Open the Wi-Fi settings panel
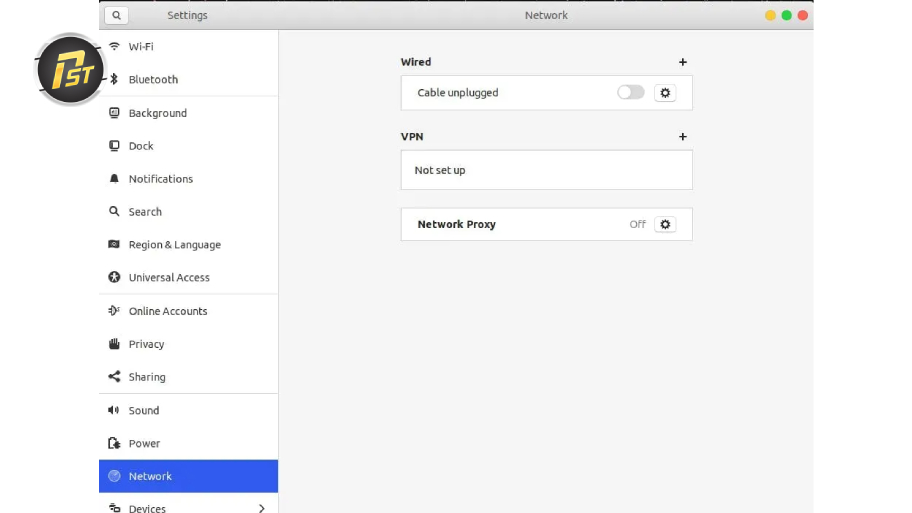 click(188, 47)
